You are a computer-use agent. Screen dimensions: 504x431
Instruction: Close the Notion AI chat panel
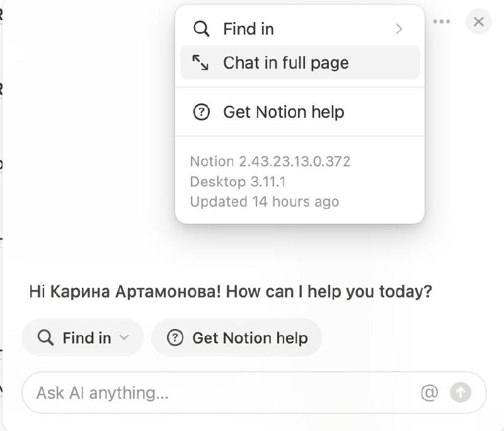(479, 21)
